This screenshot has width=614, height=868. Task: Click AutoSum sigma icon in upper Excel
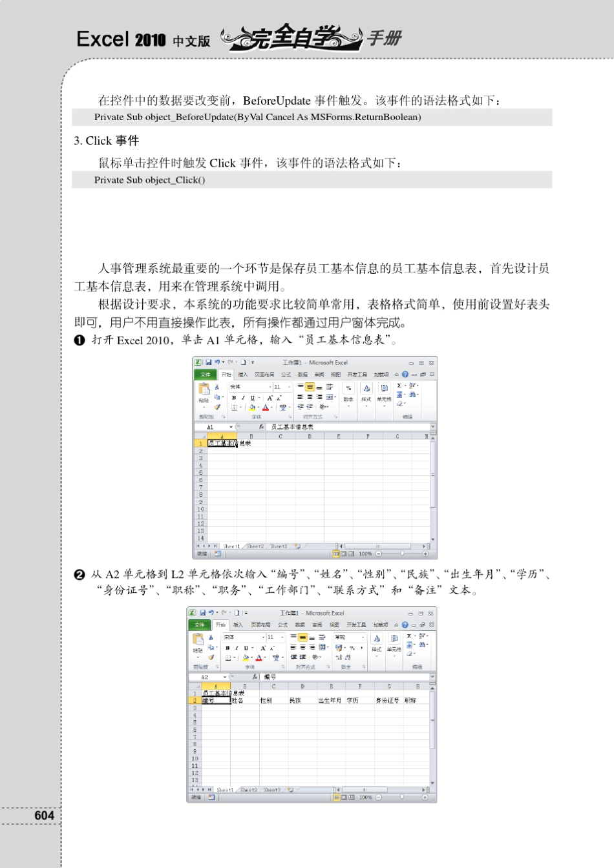pos(399,386)
